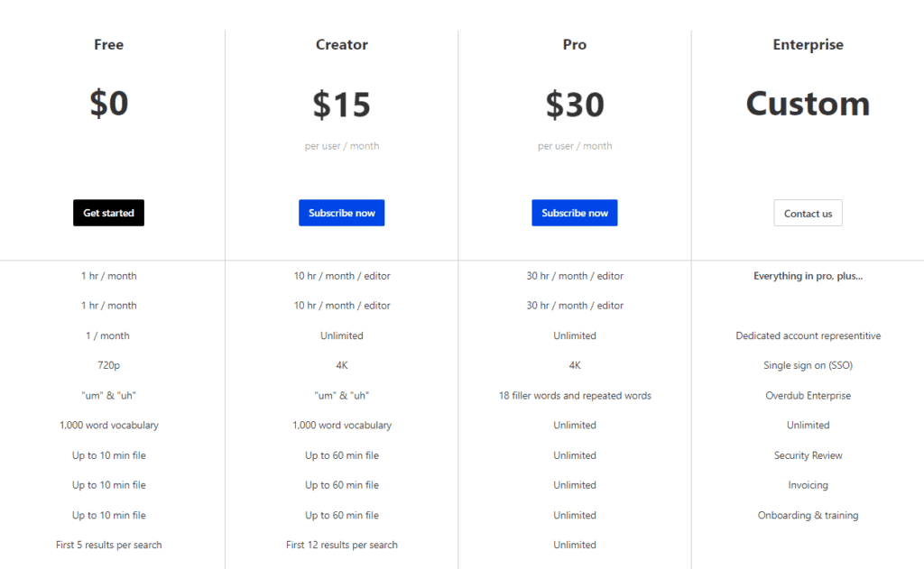Click Overdub Enterprise feature text
The width and height of the screenshot is (924, 569).
(808, 395)
